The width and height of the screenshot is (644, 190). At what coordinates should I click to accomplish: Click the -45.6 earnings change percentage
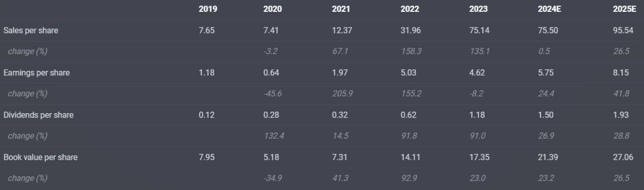point(272,94)
